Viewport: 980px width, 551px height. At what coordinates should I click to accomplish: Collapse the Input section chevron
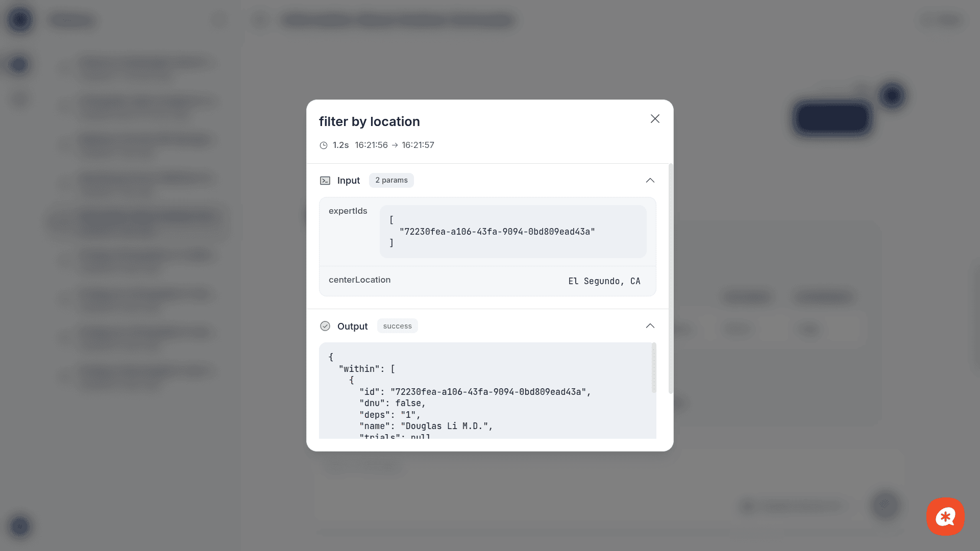point(650,181)
